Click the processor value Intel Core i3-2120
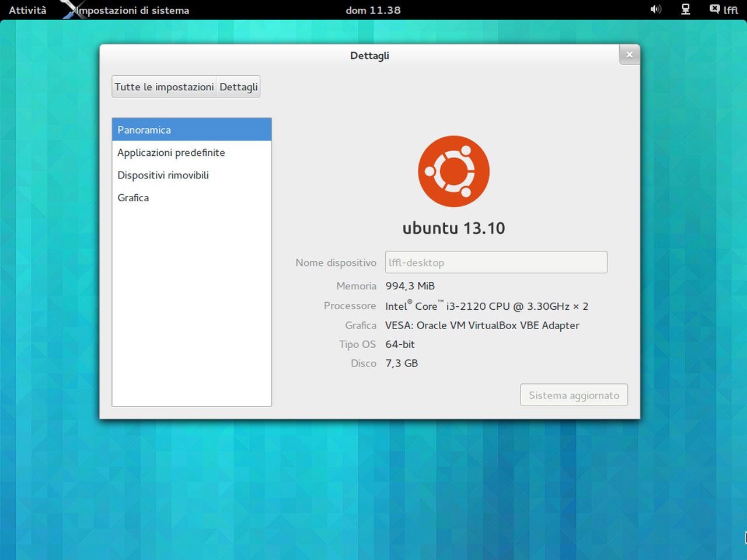 pyautogui.click(x=487, y=306)
